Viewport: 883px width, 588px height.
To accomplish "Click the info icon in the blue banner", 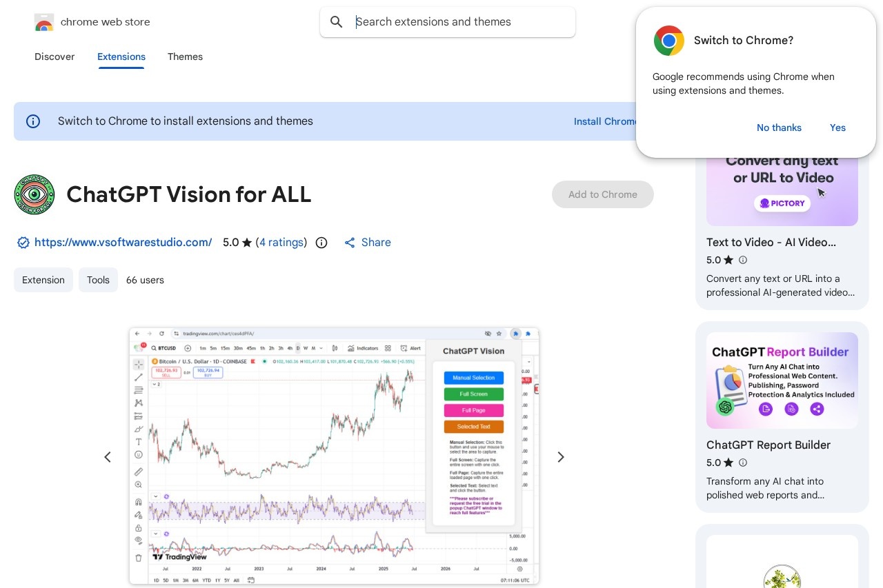I will [33, 121].
